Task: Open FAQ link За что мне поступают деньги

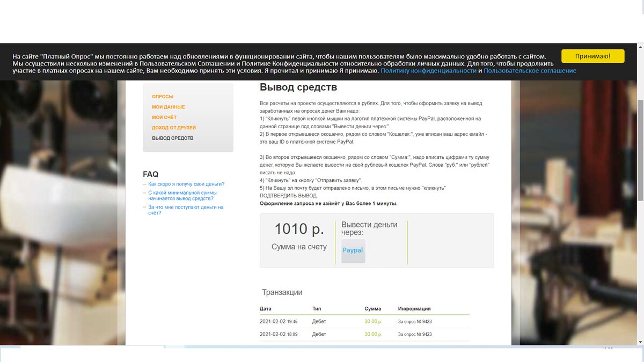Action: tap(186, 210)
